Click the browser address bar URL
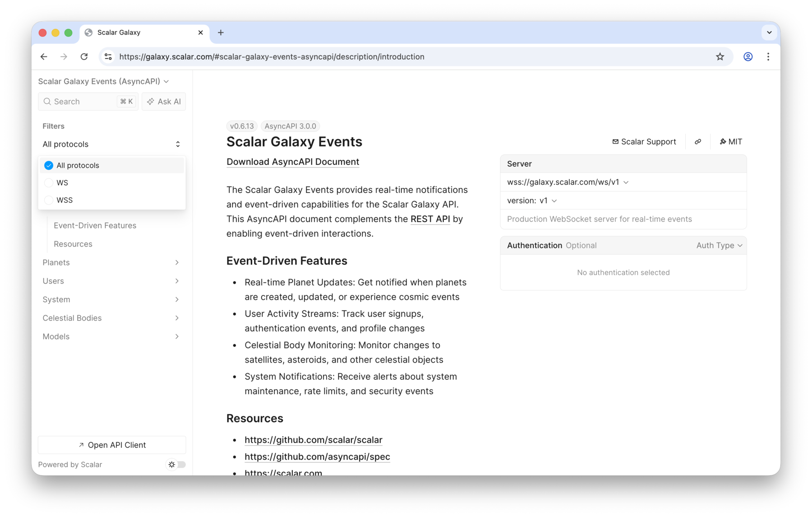Screen dimensions: 812x517 pos(272,57)
